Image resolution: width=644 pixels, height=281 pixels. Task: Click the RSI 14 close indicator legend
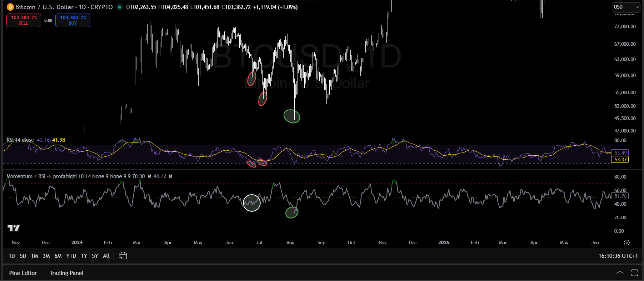pyautogui.click(x=20, y=140)
